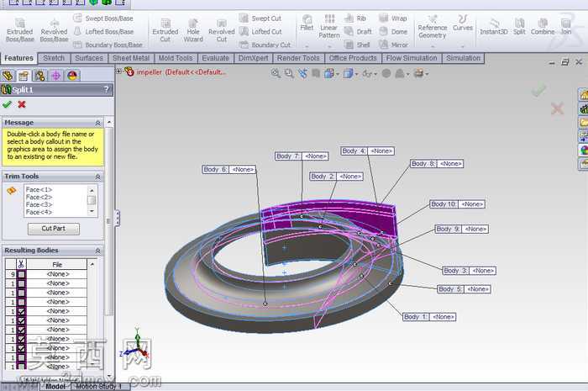This screenshot has width=588, height=391.
Task: Choose the Swept Cut tool
Action: tap(260, 18)
